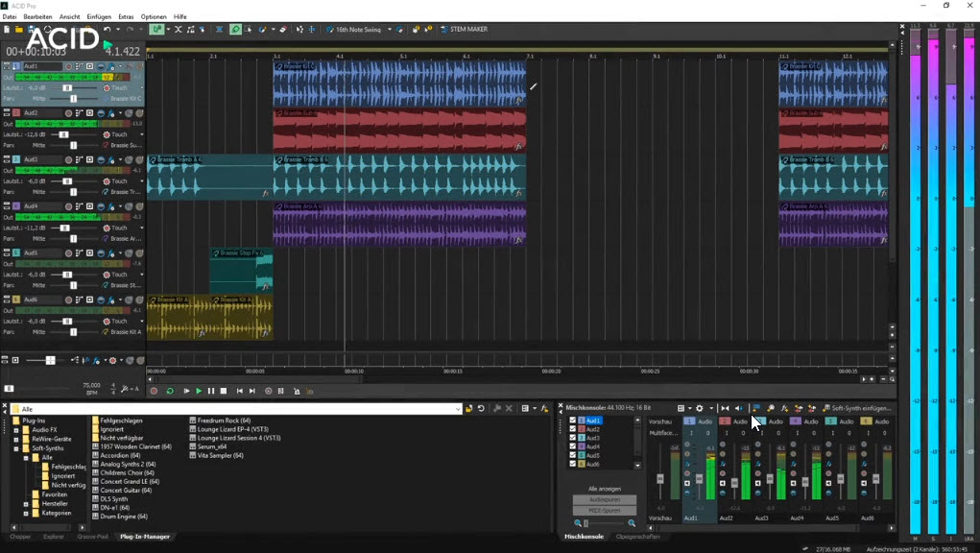The width and height of the screenshot is (980, 553).
Task: Stop playback with the square Stop button
Action: [x=223, y=391]
